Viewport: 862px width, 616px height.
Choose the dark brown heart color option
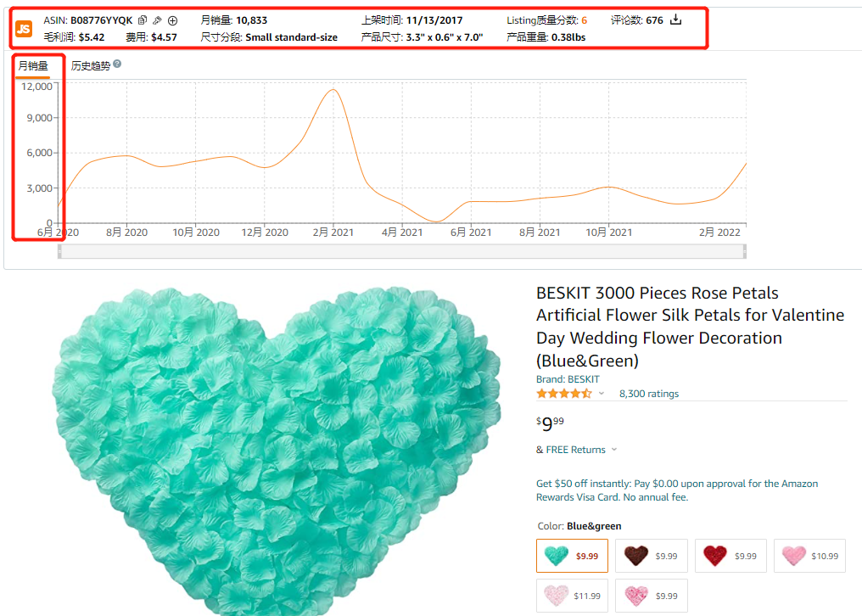coord(652,556)
